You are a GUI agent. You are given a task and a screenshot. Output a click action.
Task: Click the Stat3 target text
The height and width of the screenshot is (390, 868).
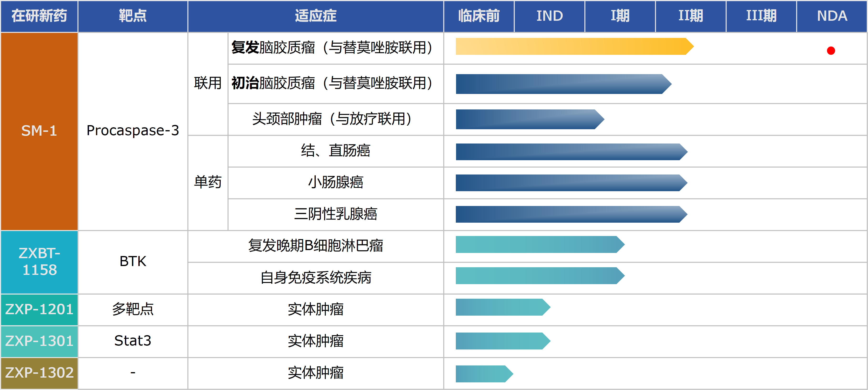(133, 341)
